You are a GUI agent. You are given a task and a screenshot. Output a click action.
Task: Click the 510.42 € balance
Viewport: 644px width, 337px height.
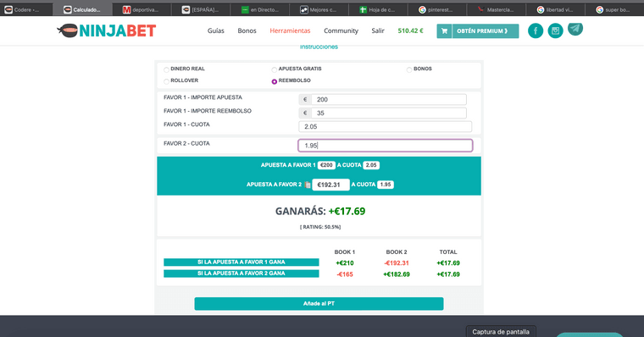tap(410, 30)
